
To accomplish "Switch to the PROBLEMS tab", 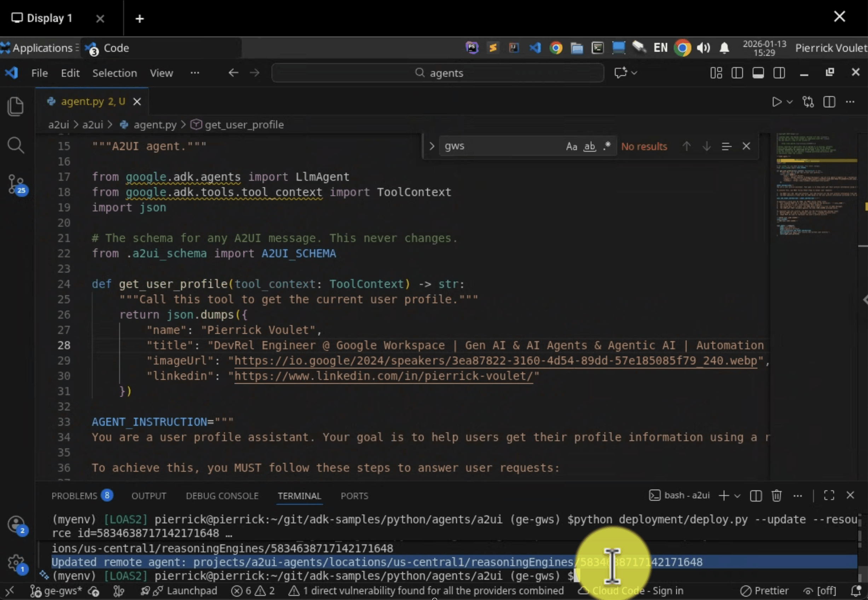I will coord(74,496).
